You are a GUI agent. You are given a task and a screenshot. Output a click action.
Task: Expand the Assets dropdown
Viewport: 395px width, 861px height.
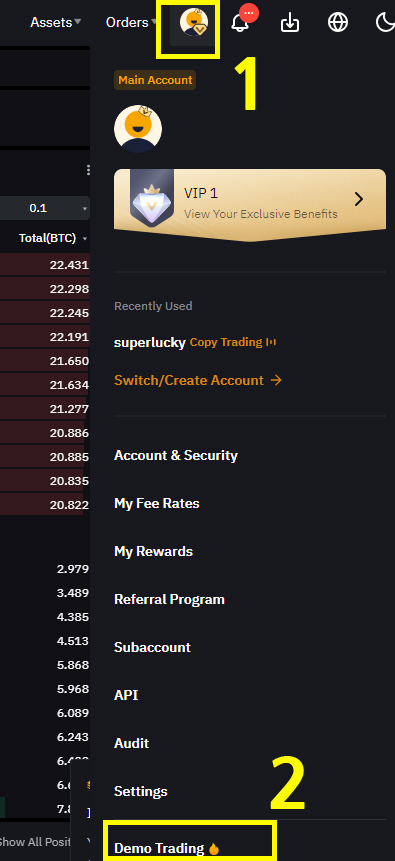point(55,23)
